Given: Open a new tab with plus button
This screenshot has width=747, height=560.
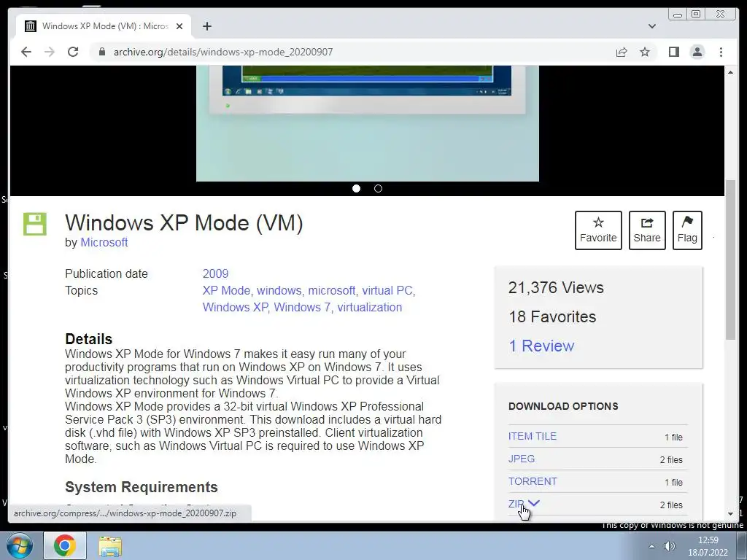Looking at the screenshot, I should click(x=206, y=26).
